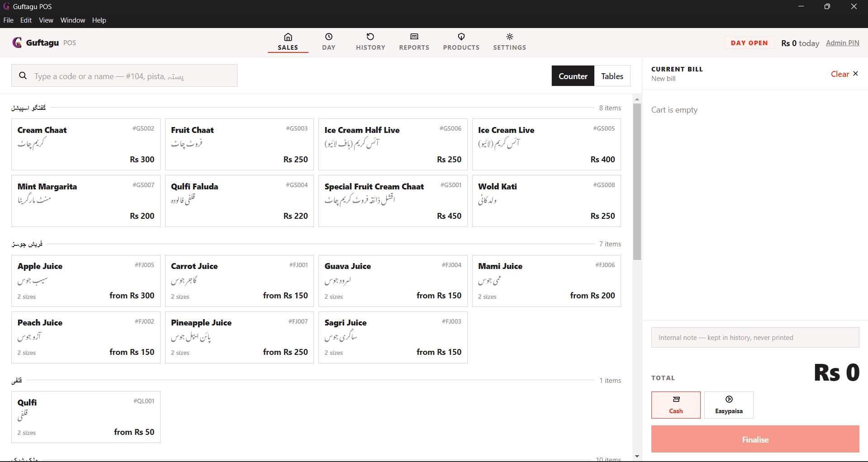Open the Reports tab icon
Image resolution: width=868 pixels, height=462 pixels.
point(414,37)
